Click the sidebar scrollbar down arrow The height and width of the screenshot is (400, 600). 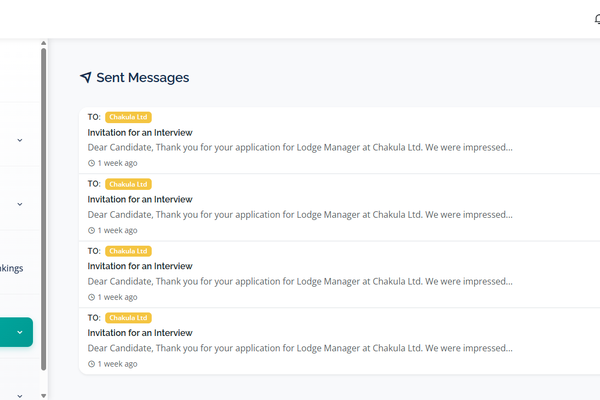point(43,395)
